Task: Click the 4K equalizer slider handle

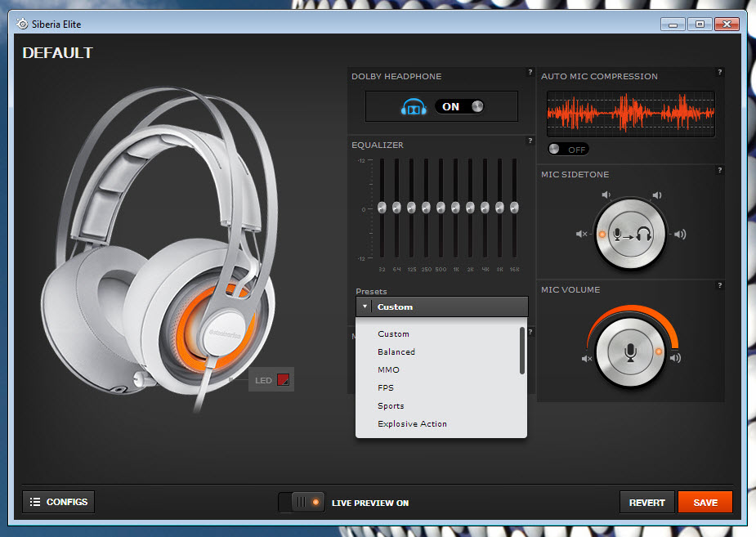Action: click(x=485, y=208)
